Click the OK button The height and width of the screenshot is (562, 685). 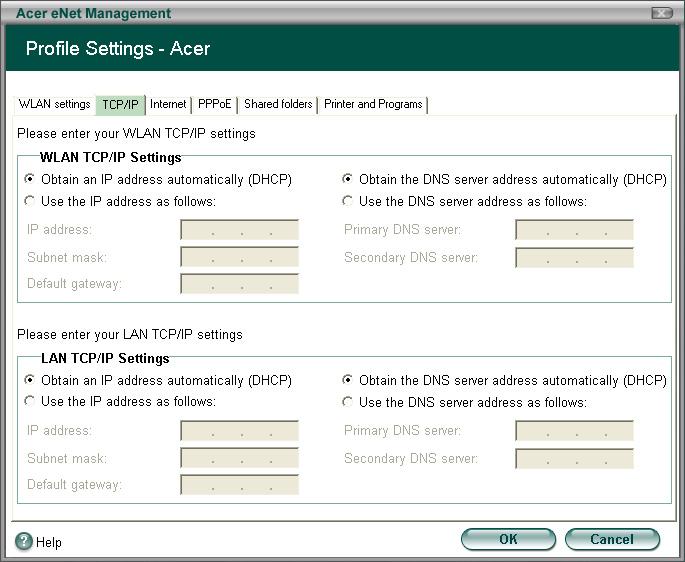[509, 539]
